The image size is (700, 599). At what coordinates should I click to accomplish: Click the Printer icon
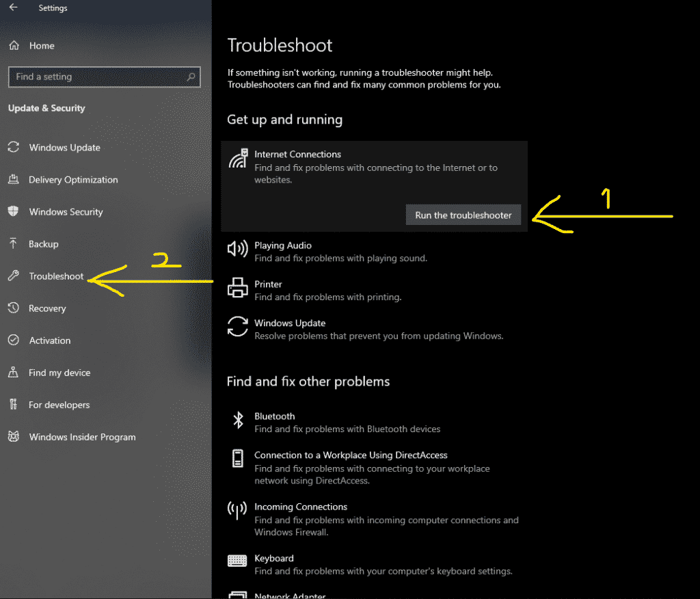(x=237, y=288)
